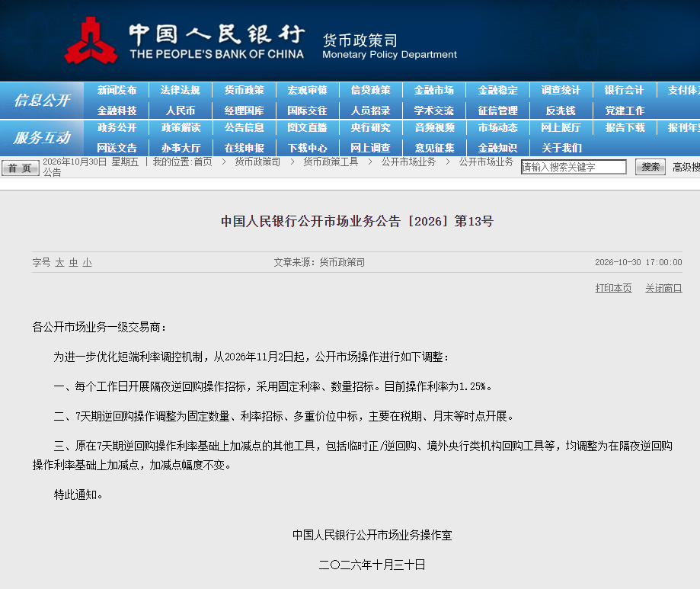
Task: Select 货币政策 in the navigation bar
Action: click(245, 90)
